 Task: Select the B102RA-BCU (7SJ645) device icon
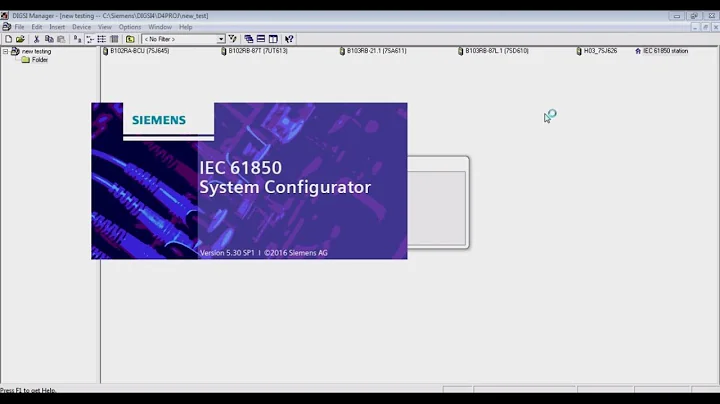click(x=105, y=51)
